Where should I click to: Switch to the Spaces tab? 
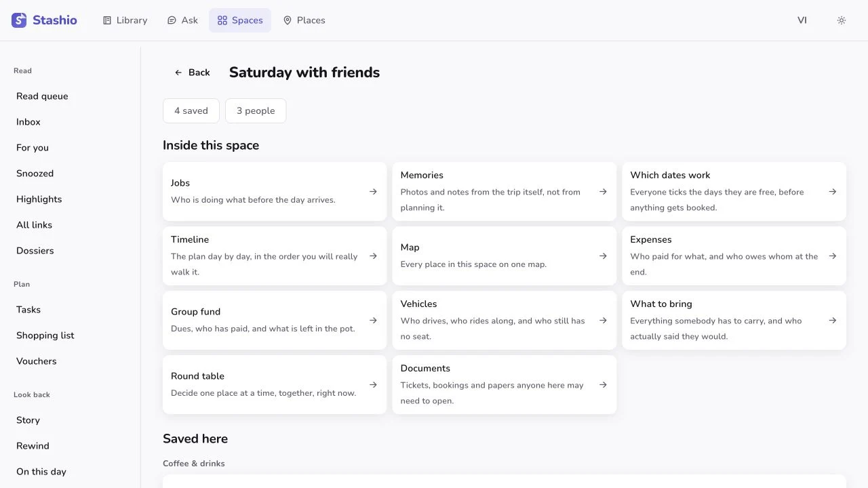(x=240, y=20)
